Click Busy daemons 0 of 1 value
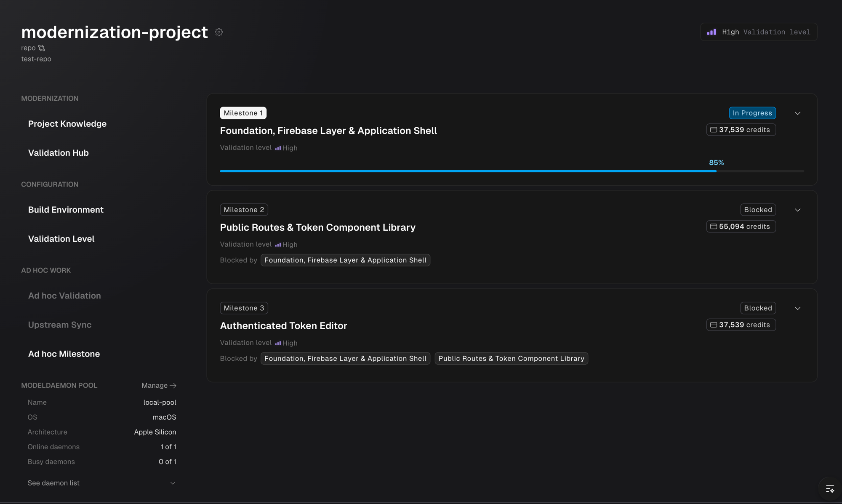 [167, 461]
